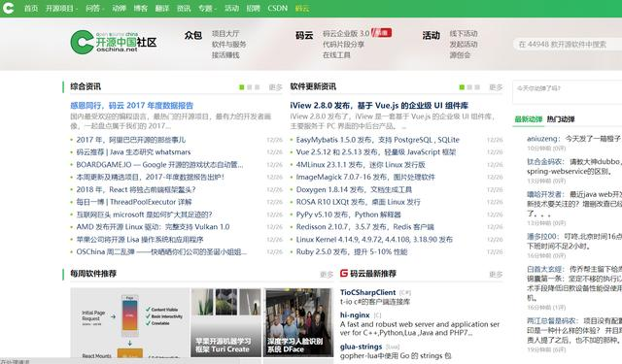622x364 pixels.
Task: Open 活动 in the green top bar
Action: point(231,8)
